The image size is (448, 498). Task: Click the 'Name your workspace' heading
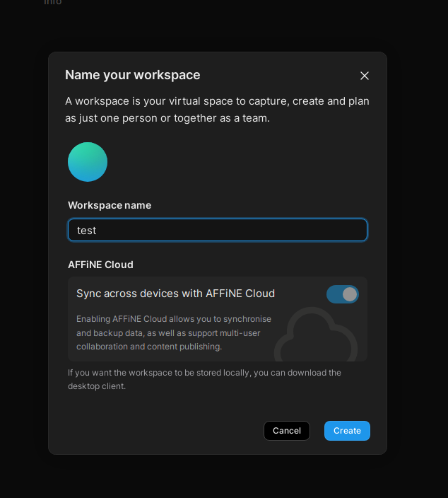[133, 75]
